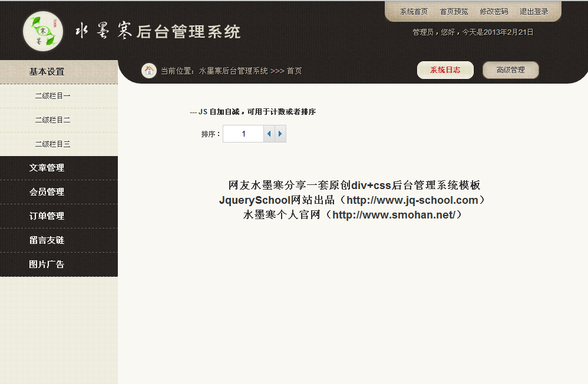Expand the 订单管理 sidebar section
Screen dimensions: 588x384
click(47, 217)
